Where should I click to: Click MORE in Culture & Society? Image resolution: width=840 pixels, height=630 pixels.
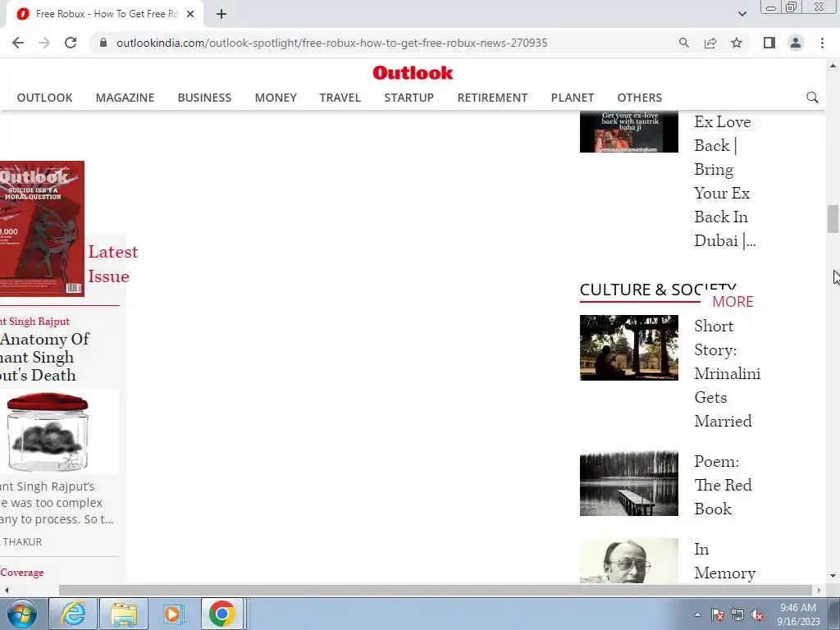click(733, 302)
